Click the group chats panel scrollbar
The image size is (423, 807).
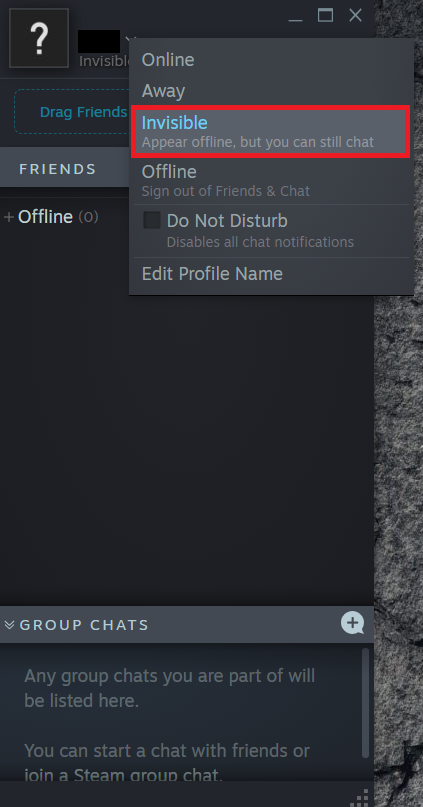pos(365,703)
